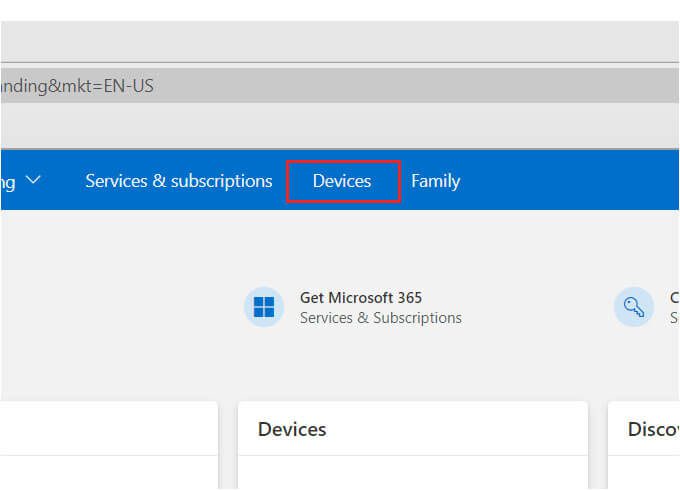Image resolution: width=680 pixels, height=490 pixels.
Task: Open the Devices tab in navigation bar
Action: pos(342,181)
